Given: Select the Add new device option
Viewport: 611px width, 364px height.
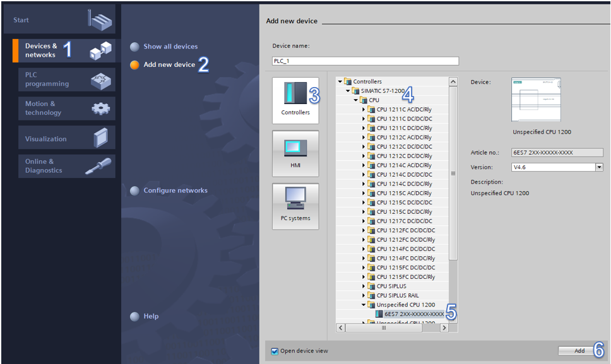Looking at the screenshot, I should [x=162, y=64].
